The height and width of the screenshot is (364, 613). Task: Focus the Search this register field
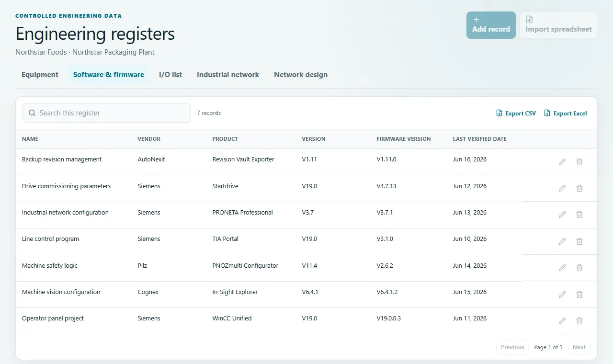[x=107, y=113]
